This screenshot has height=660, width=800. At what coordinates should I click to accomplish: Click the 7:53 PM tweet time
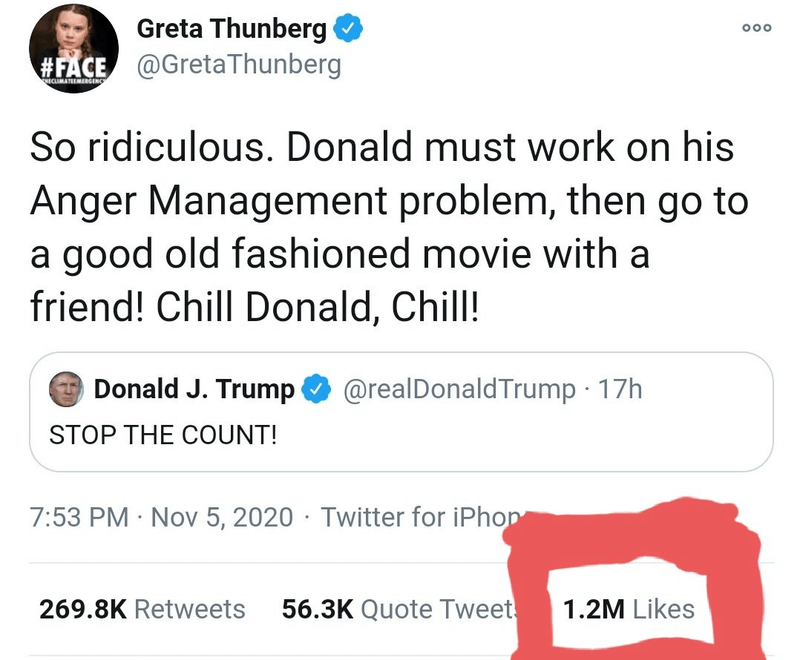click(80, 517)
